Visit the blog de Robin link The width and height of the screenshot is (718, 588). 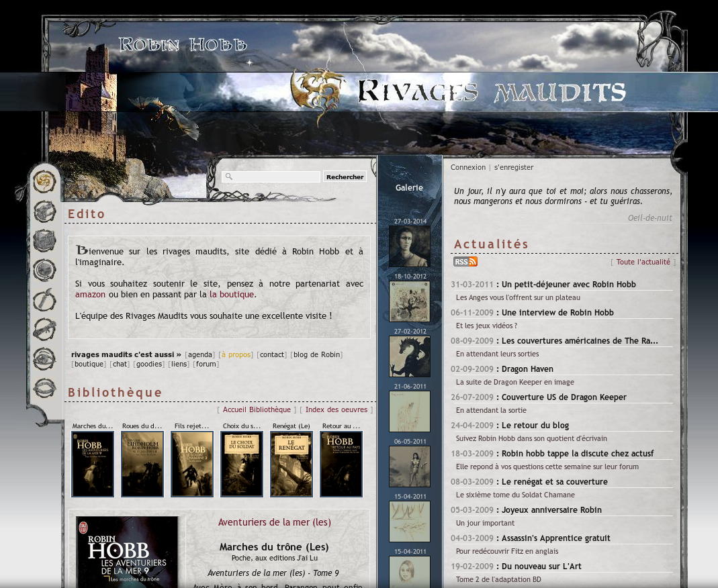317,354
